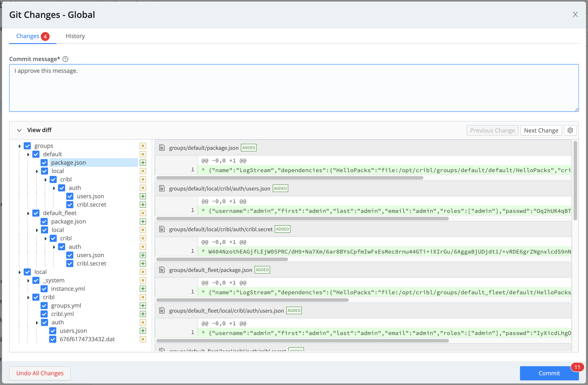Click into the Commit message text area
Screen dimensions: 588x385
tap(294, 88)
